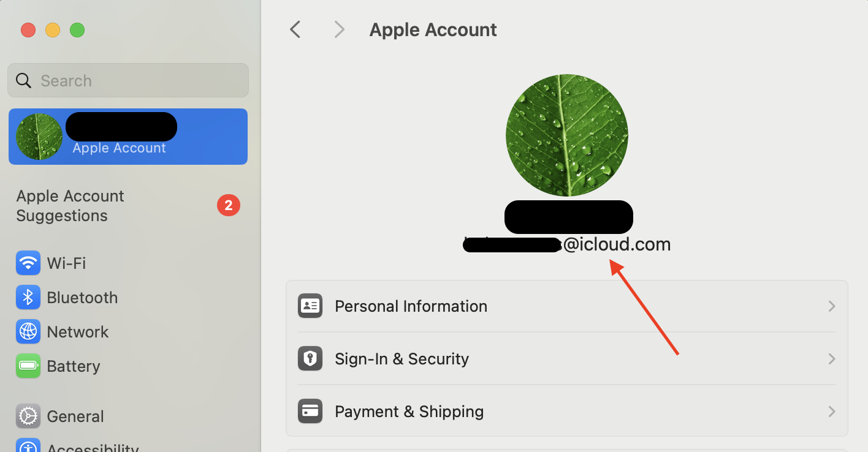Open General settings using its gear icon
This screenshot has width=868, height=452.
point(28,416)
